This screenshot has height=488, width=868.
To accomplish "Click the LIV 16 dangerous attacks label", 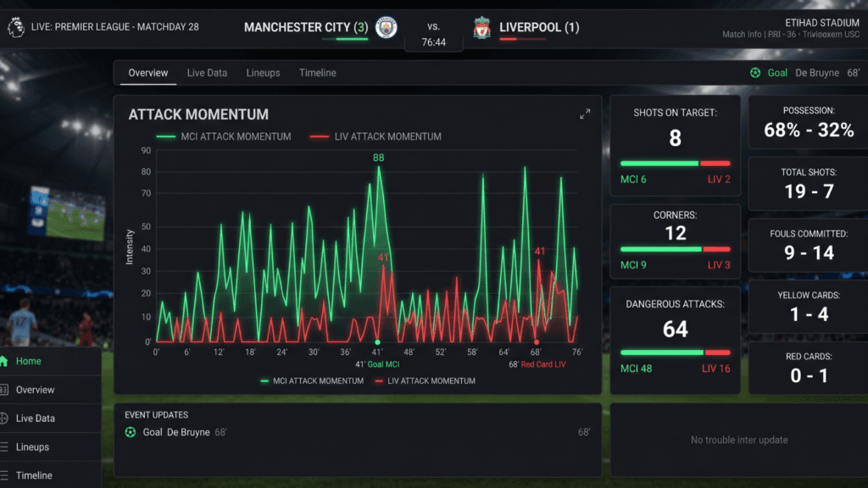I will tap(715, 369).
